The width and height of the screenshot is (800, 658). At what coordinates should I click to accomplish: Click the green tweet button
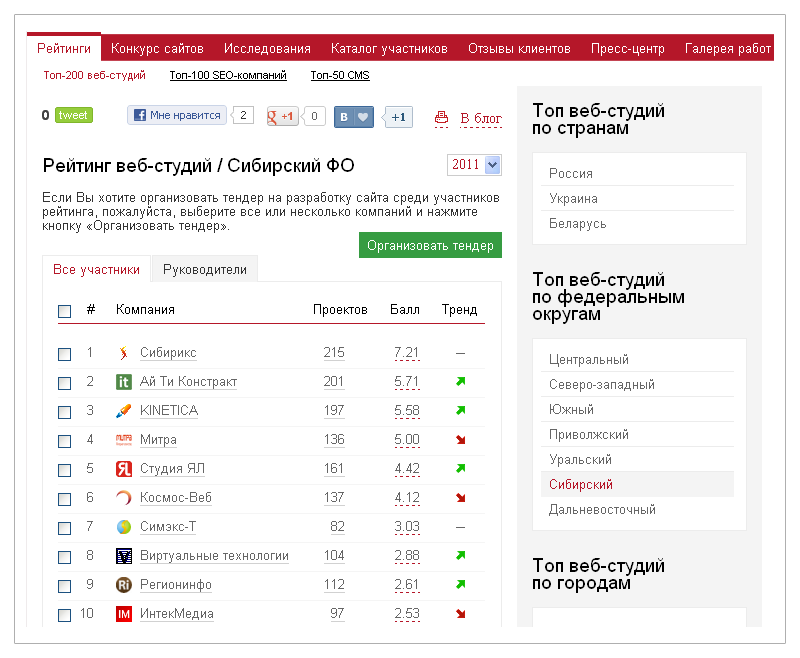point(73,115)
